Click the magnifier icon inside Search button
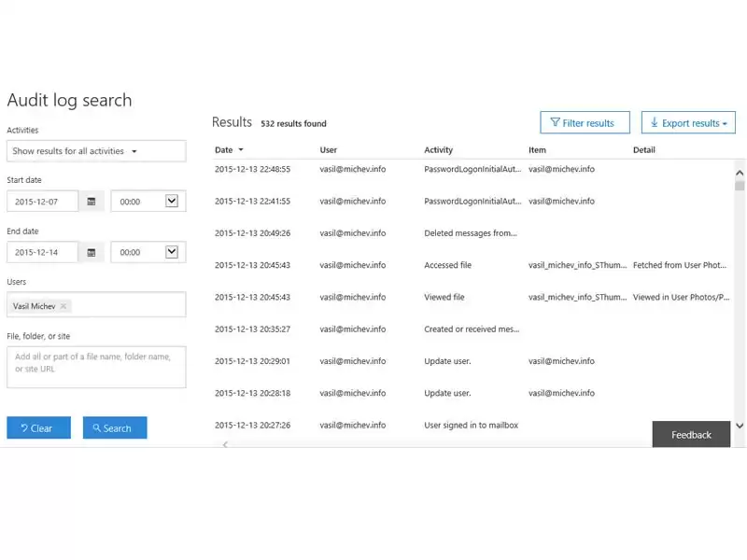This screenshot has width=747, height=560. (99, 427)
